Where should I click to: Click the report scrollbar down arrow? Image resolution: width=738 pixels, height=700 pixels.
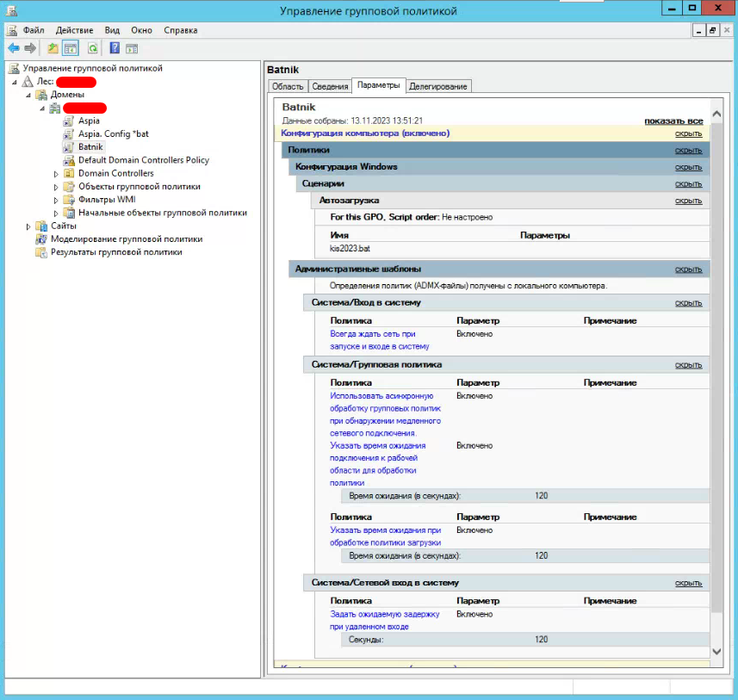(x=717, y=652)
